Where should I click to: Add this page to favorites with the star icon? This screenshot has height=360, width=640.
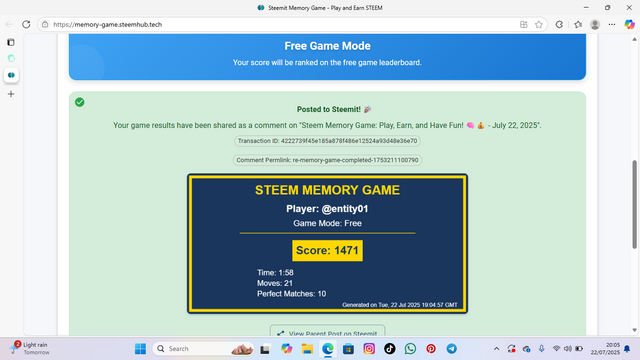tap(539, 24)
